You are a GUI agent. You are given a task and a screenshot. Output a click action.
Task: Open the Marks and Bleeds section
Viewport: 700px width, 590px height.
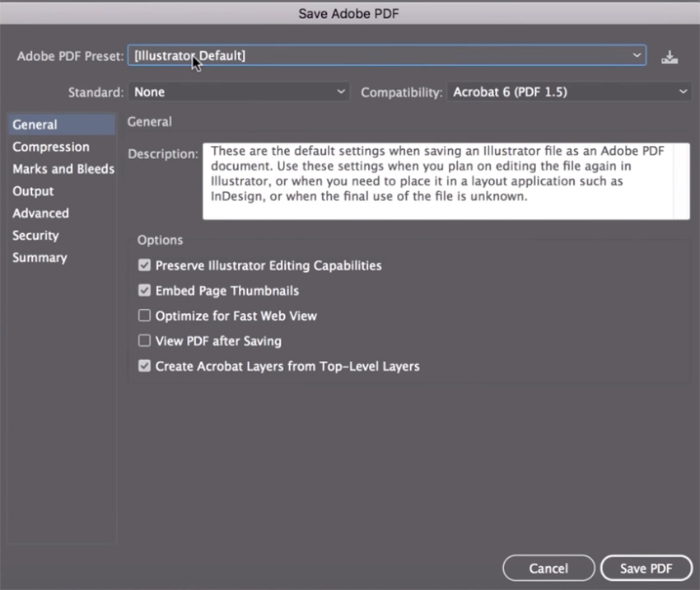(x=63, y=169)
